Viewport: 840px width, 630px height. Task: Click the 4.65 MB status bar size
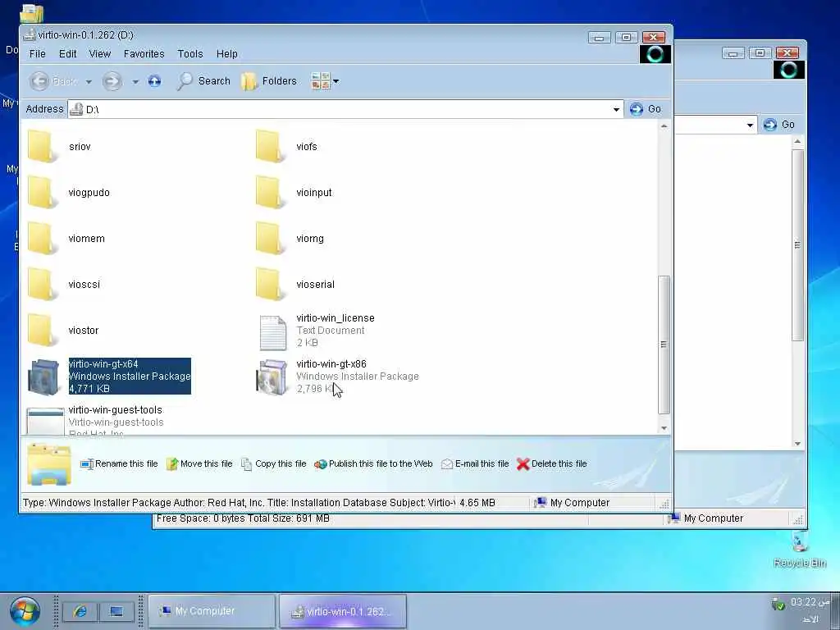click(477, 503)
